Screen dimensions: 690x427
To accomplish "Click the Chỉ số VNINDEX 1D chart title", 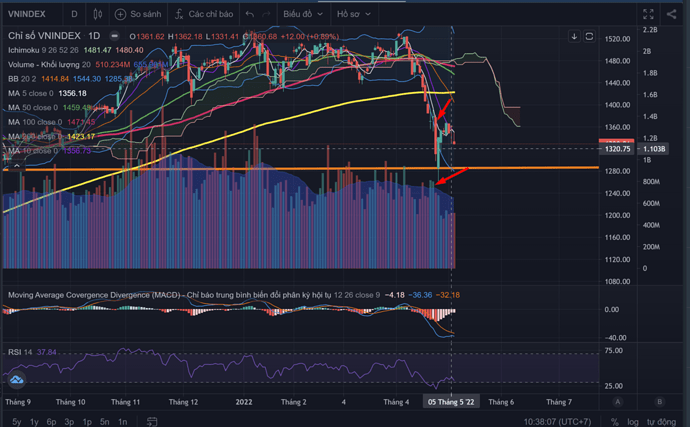I will click(54, 36).
